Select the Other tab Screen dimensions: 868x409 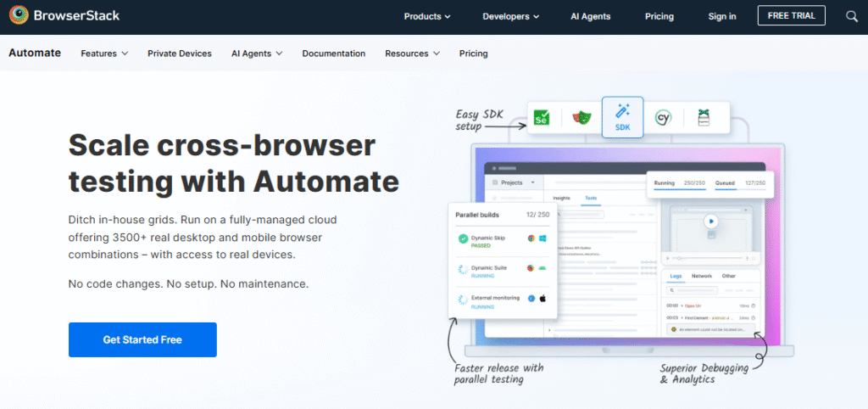(x=728, y=276)
